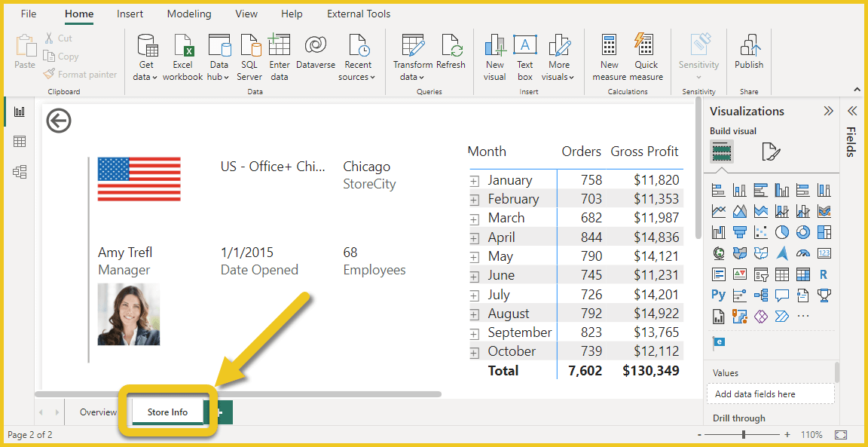The image size is (868, 447).
Task: Switch to Data view in left sidebar
Action: (20, 142)
